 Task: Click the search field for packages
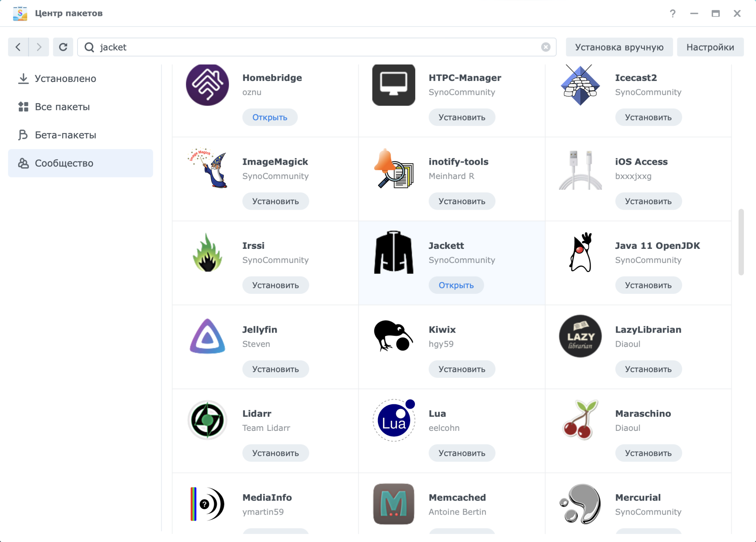pos(317,47)
